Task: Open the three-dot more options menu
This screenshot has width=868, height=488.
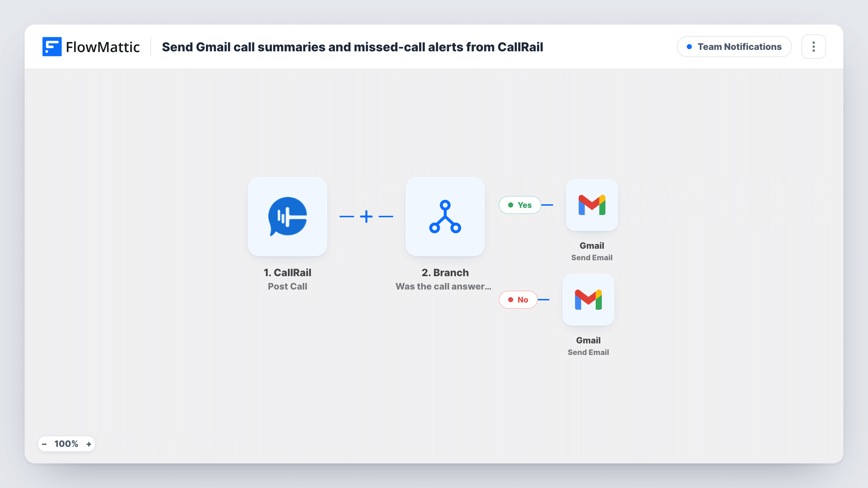Action: pos(814,47)
